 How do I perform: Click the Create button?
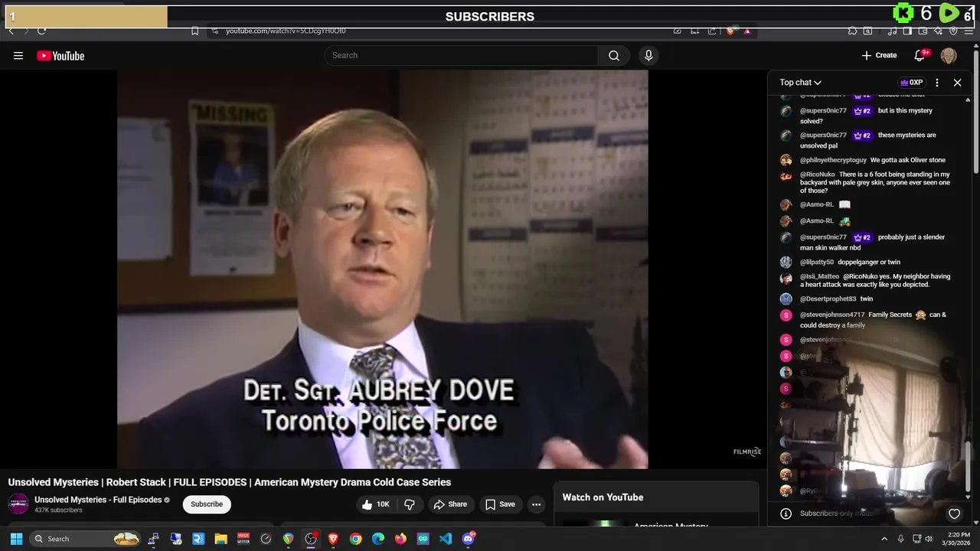879,55
